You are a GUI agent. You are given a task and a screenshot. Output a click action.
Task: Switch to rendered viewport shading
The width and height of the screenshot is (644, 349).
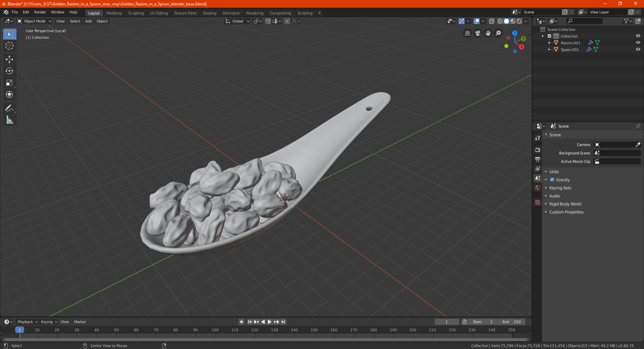pos(519,21)
